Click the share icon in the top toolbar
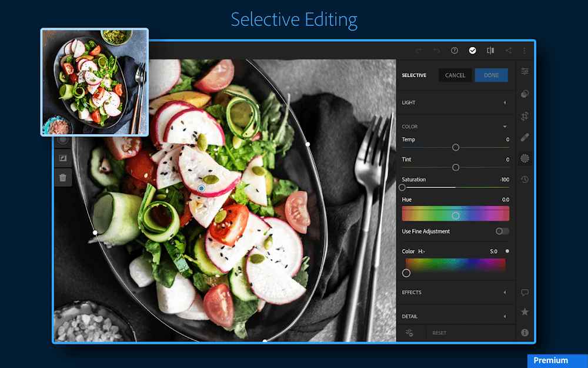 coord(507,51)
